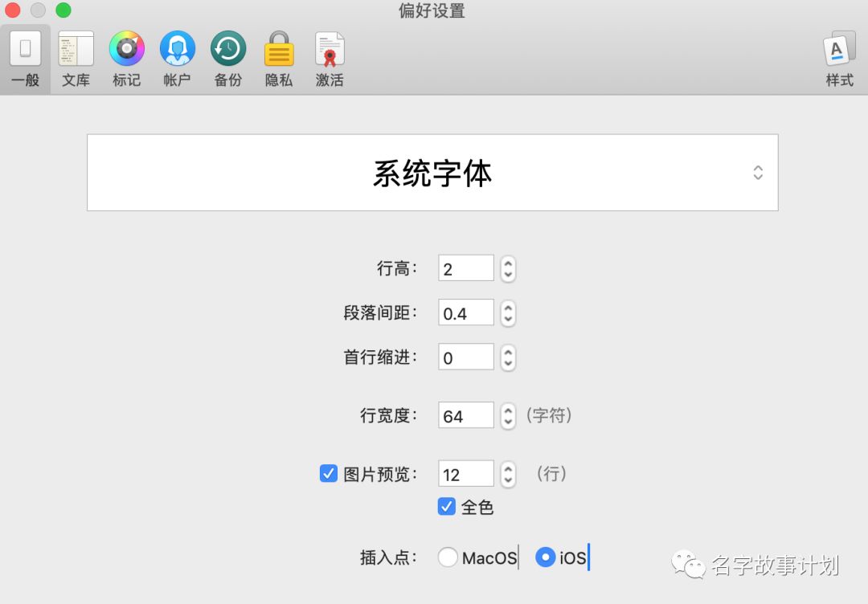Toggle the 图片预览 checkbox off
This screenshot has width=868, height=604.
pos(328,473)
